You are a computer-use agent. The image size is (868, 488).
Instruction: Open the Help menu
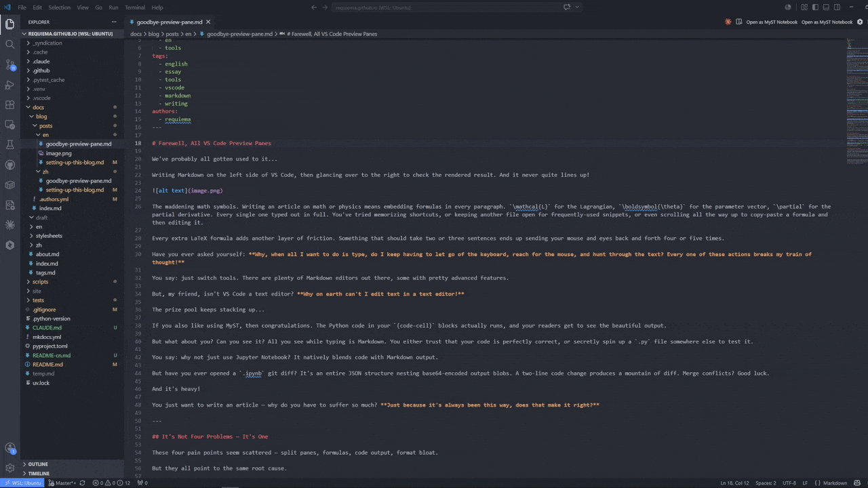[157, 7]
